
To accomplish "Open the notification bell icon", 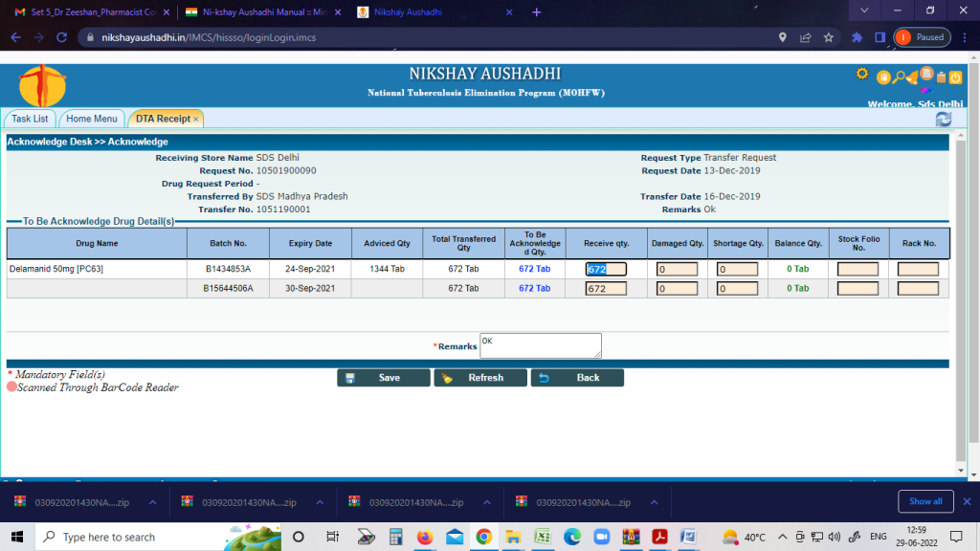I will pos(912,78).
